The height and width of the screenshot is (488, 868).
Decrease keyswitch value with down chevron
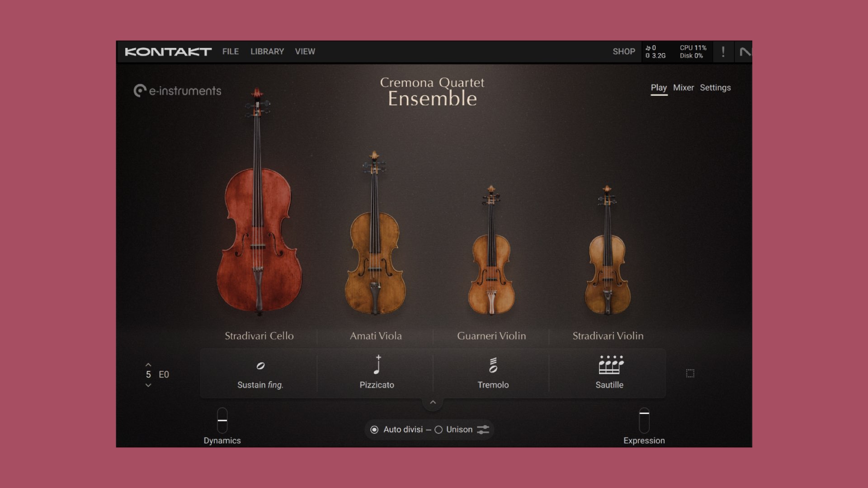point(148,385)
